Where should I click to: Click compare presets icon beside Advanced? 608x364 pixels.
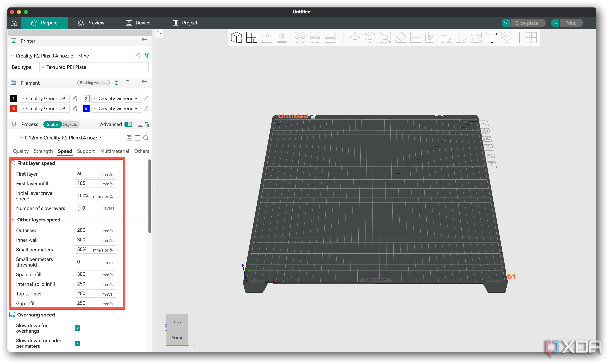(146, 124)
